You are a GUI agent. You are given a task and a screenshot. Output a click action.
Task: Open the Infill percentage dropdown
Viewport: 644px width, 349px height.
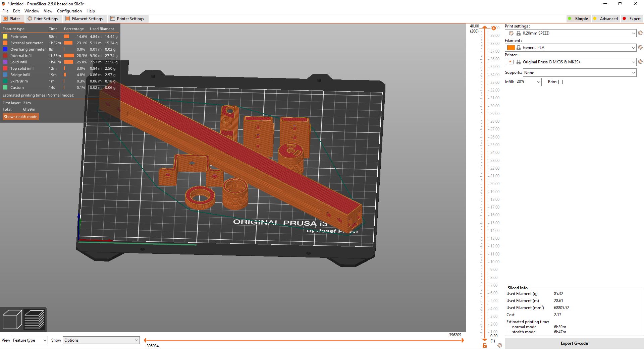pos(528,82)
